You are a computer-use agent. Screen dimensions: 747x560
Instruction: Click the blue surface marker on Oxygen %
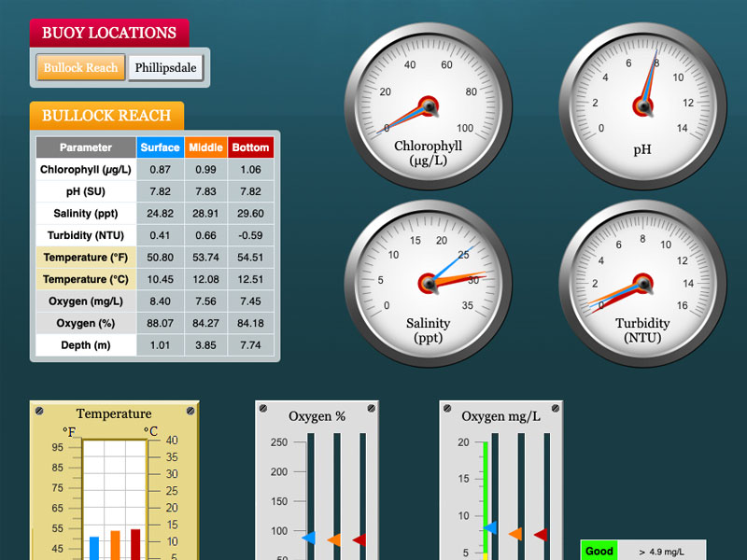click(x=309, y=539)
